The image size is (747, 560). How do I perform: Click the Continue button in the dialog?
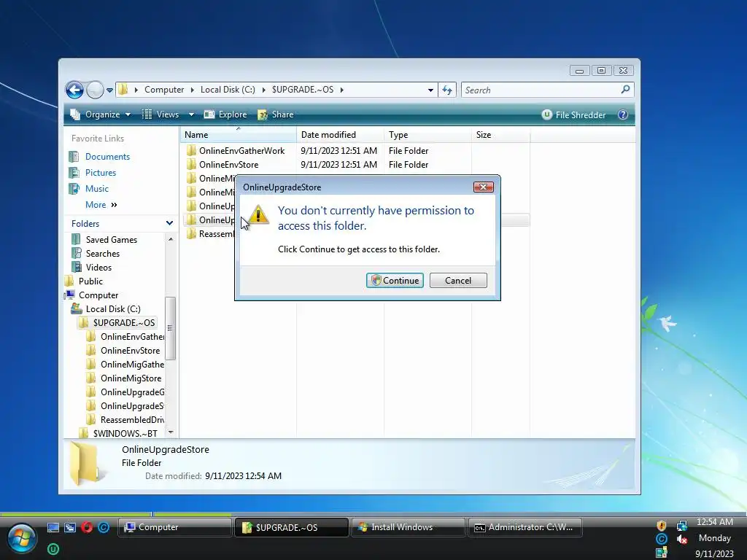click(x=395, y=281)
